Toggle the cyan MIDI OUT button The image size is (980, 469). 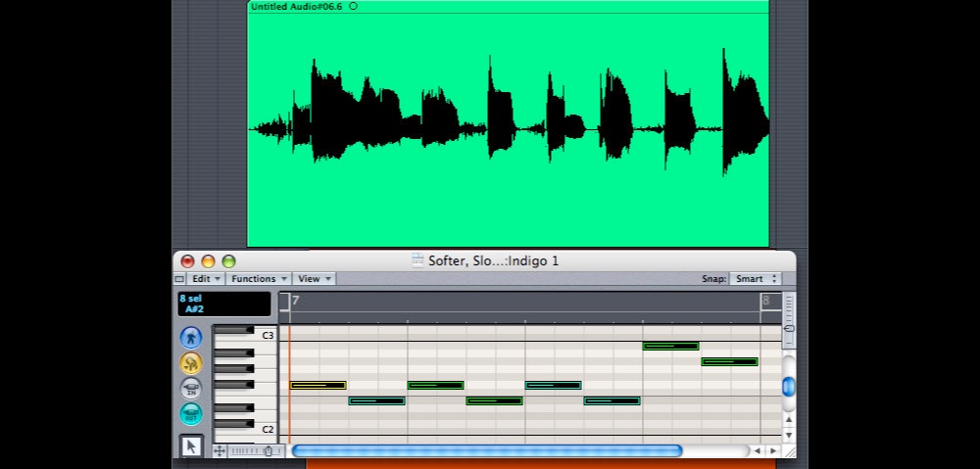191,413
